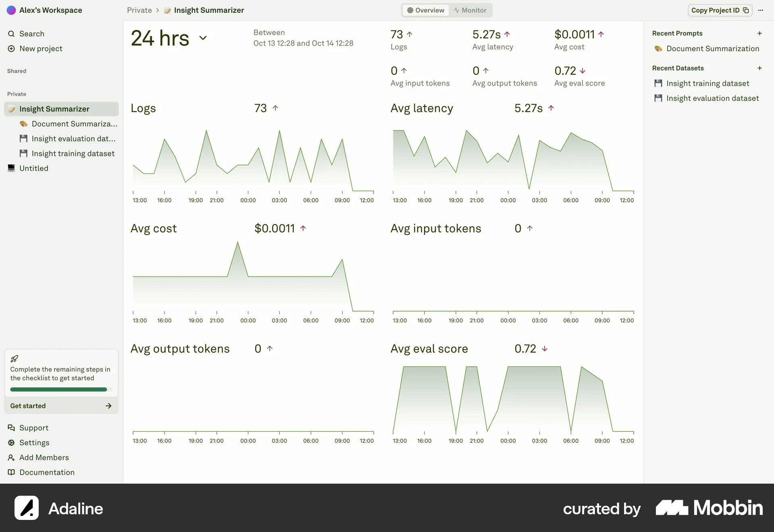
Task: Click the Private breadcrumb link
Action: [x=139, y=10]
